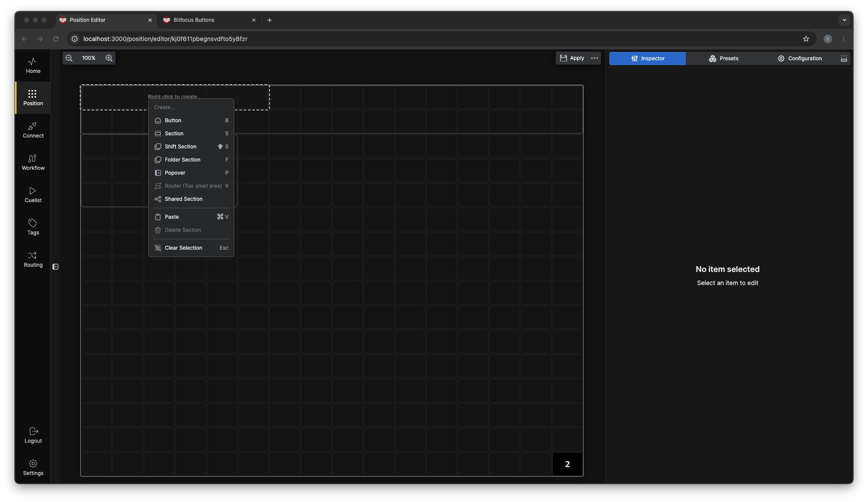
Task: Apply the position changes
Action: (x=572, y=58)
